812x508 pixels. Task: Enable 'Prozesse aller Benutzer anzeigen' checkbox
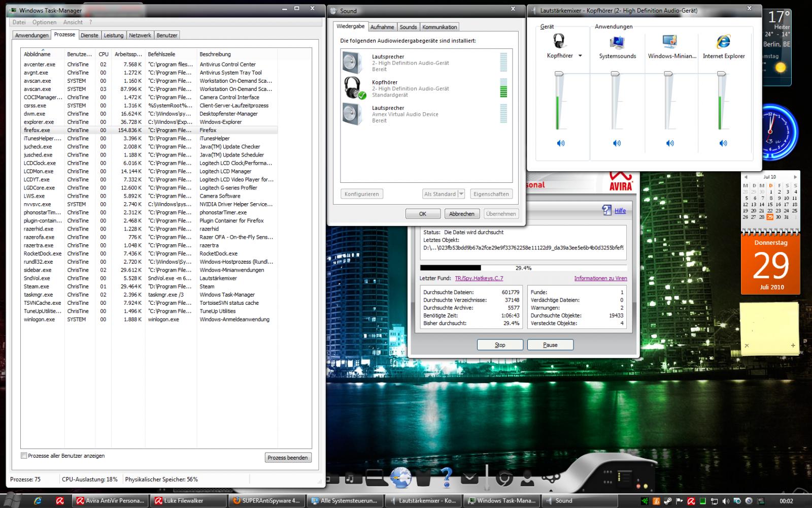pyautogui.click(x=24, y=456)
